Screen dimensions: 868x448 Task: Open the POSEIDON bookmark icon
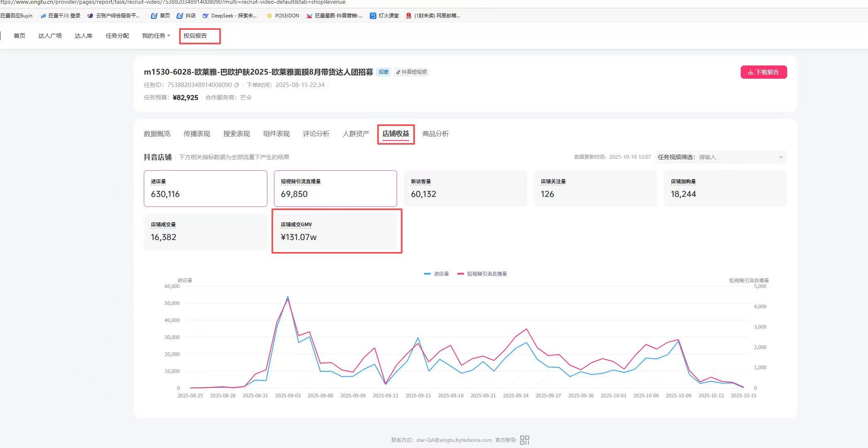coord(269,16)
